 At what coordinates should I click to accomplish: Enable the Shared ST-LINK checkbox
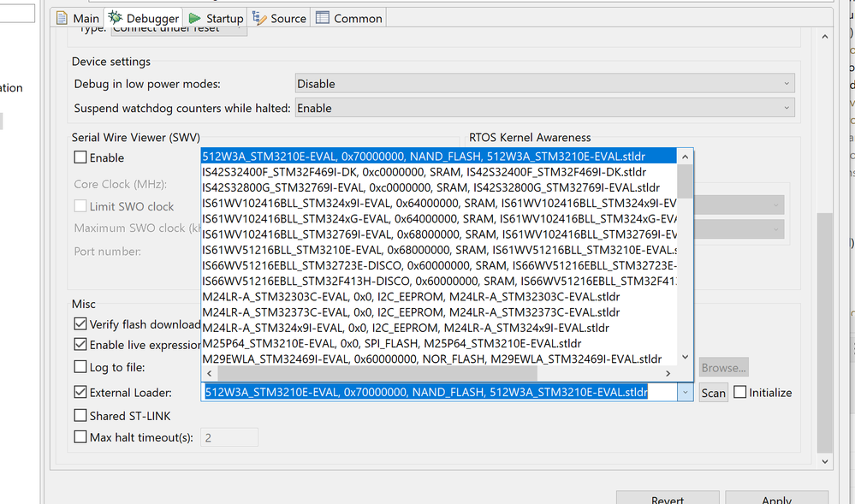[80, 416]
